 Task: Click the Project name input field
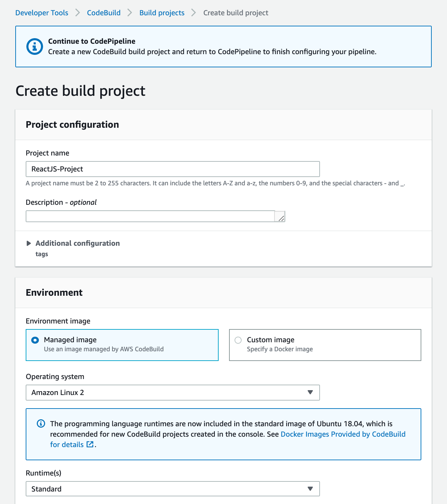coord(173,169)
